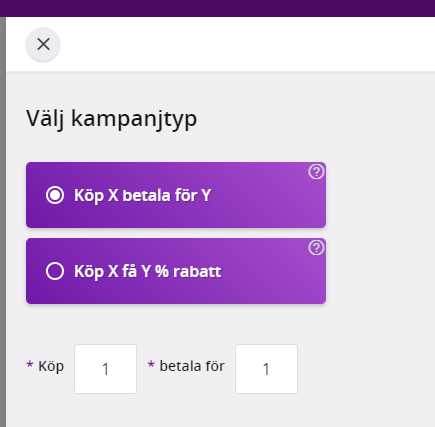
Task: Click the number 1 in the "betala för" box
Action: click(x=266, y=369)
